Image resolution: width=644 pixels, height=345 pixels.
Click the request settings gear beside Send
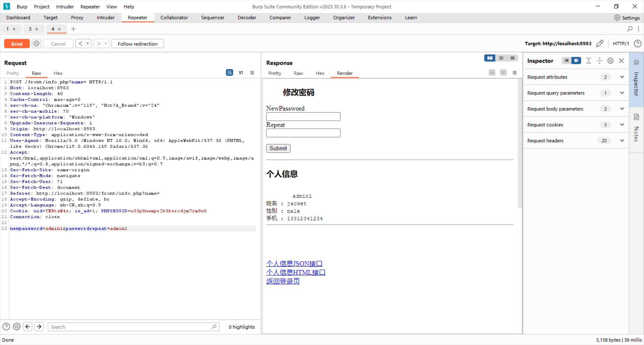click(37, 44)
